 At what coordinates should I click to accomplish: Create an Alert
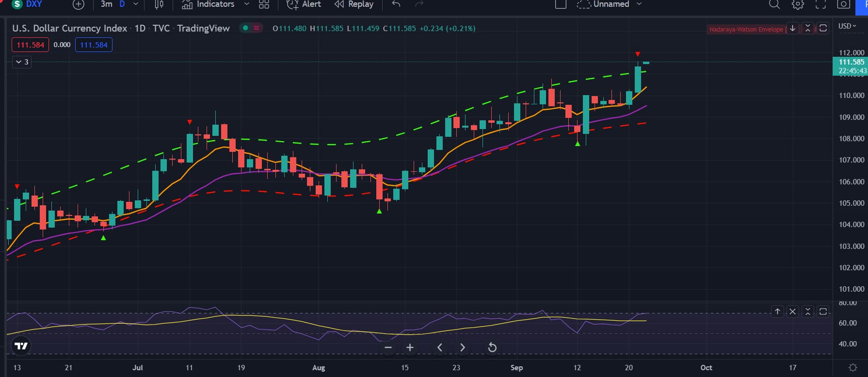(x=304, y=4)
